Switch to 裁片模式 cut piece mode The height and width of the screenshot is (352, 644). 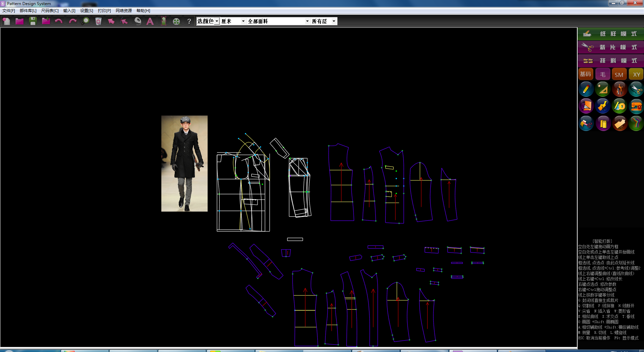pos(610,47)
